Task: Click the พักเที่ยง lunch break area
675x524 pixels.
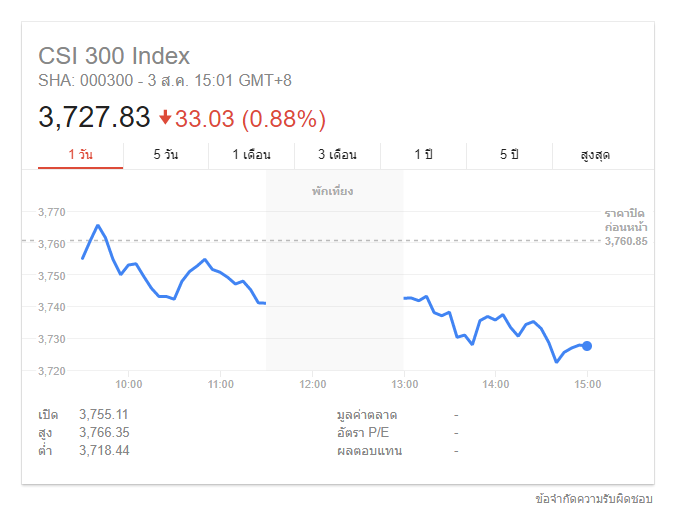Action: click(x=333, y=191)
